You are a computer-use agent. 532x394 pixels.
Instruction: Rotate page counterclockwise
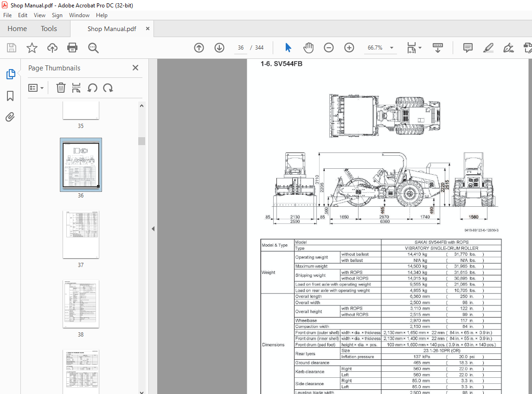[x=92, y=88]
